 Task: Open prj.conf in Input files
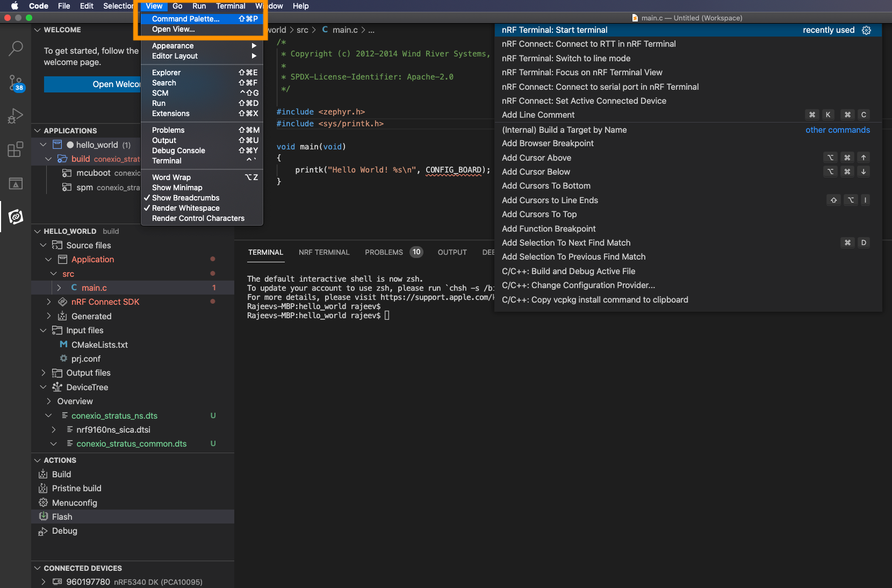click(86, 358)
